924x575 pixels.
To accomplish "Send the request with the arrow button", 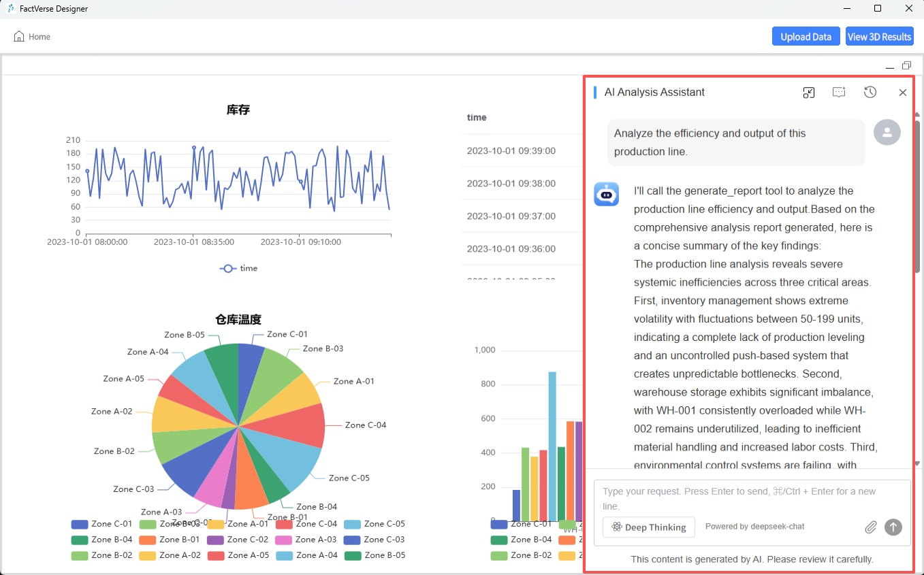I will click(x=893, y=527).
